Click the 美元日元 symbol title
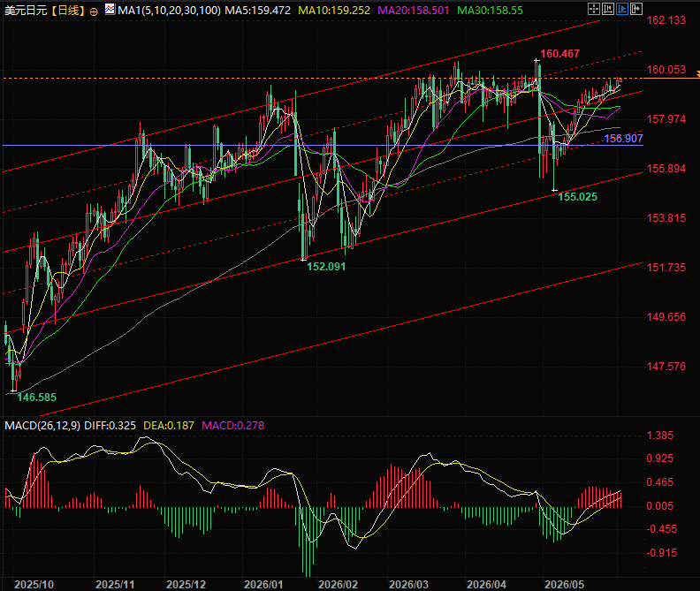The image size is (700, 591). (26, 10)
